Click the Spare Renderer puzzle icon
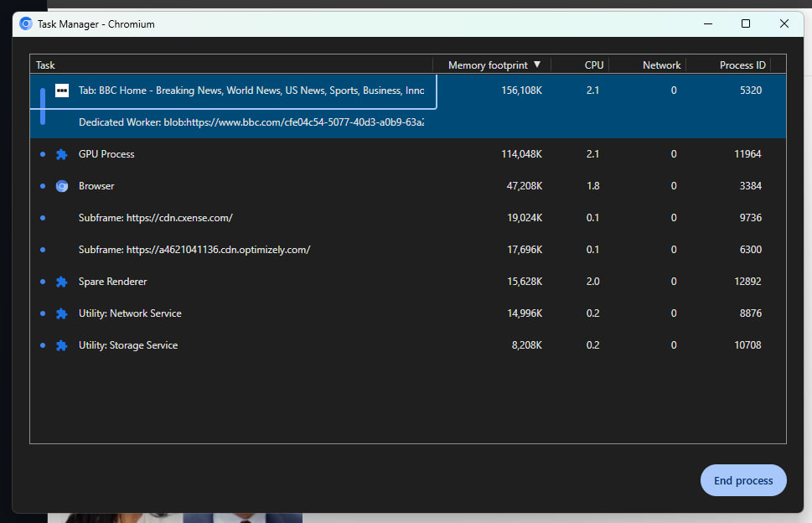Image resolution: width=812 pixels, height=523 pixels. click(x=61, y=282)
